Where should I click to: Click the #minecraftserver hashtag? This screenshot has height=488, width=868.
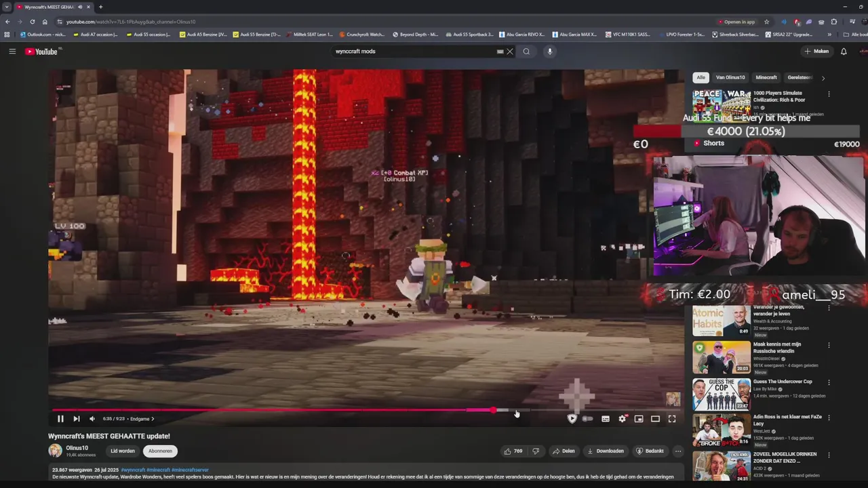(190, 470)
